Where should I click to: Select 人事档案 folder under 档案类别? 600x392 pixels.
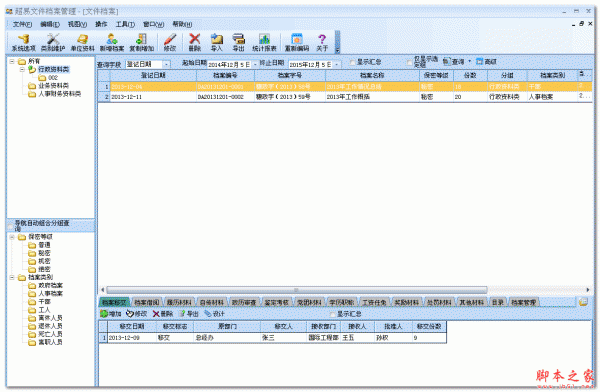click(x=50, y=294)
